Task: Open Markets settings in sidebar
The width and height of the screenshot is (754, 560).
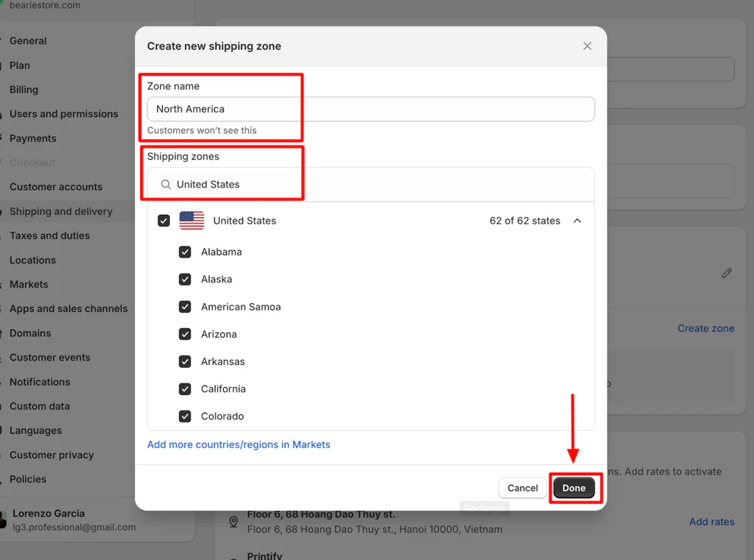Action: (29, 285)
